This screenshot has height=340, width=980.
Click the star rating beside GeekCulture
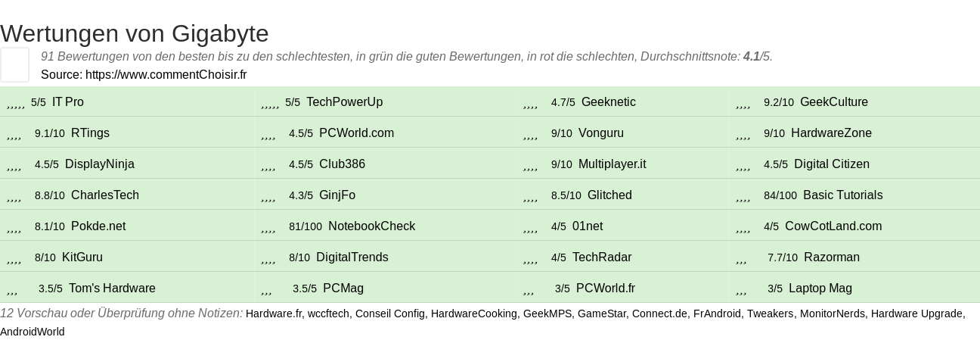tap(743, 102)
